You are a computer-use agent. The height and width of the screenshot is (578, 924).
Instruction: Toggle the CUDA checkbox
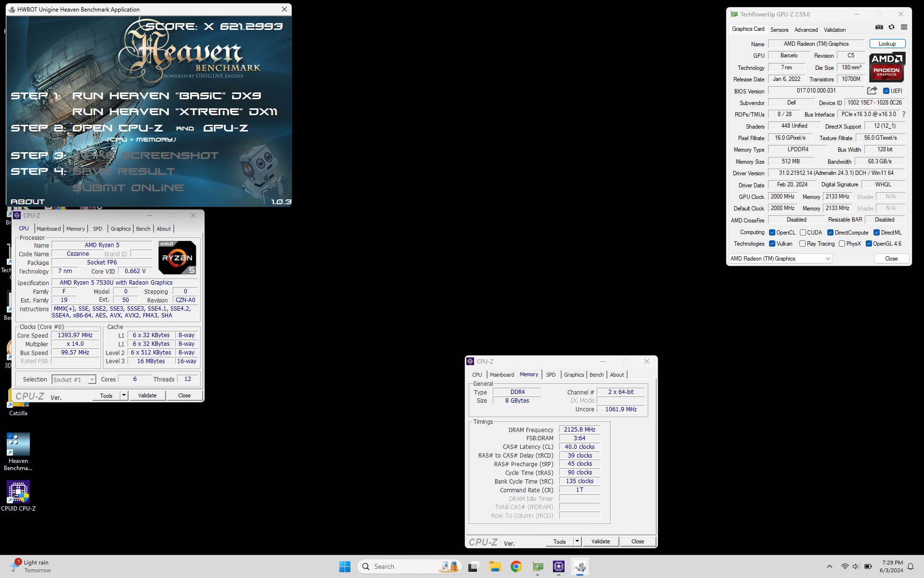pyautogui.click(x=803, y=232)
